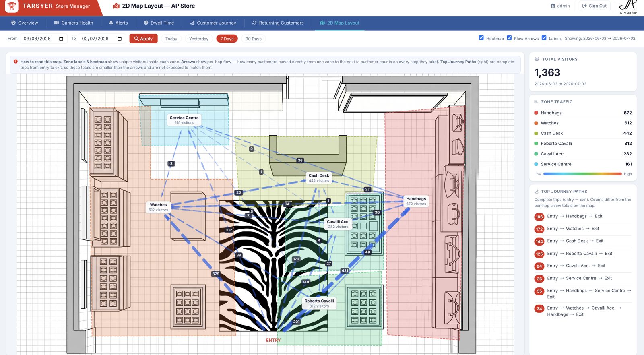Click the 36 journey path badge in sidebar

pyautogui.click(x=539, y=279)
